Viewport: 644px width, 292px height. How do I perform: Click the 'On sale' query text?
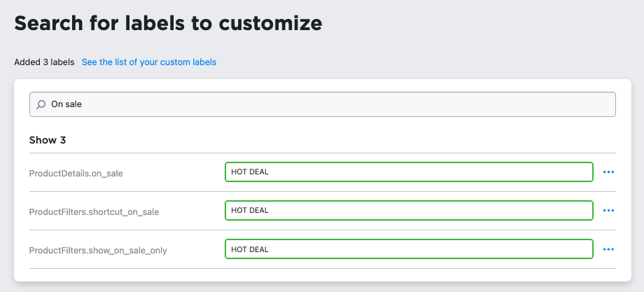click(67, 104)
